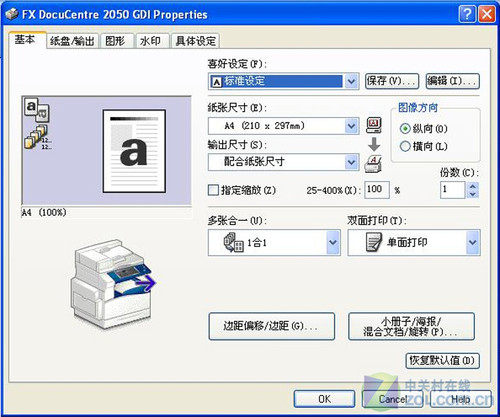The width and height of the screenshot is (500, 417).
Task: Click 边距偏移/边距(G)... button
Action: coord(272,326)
